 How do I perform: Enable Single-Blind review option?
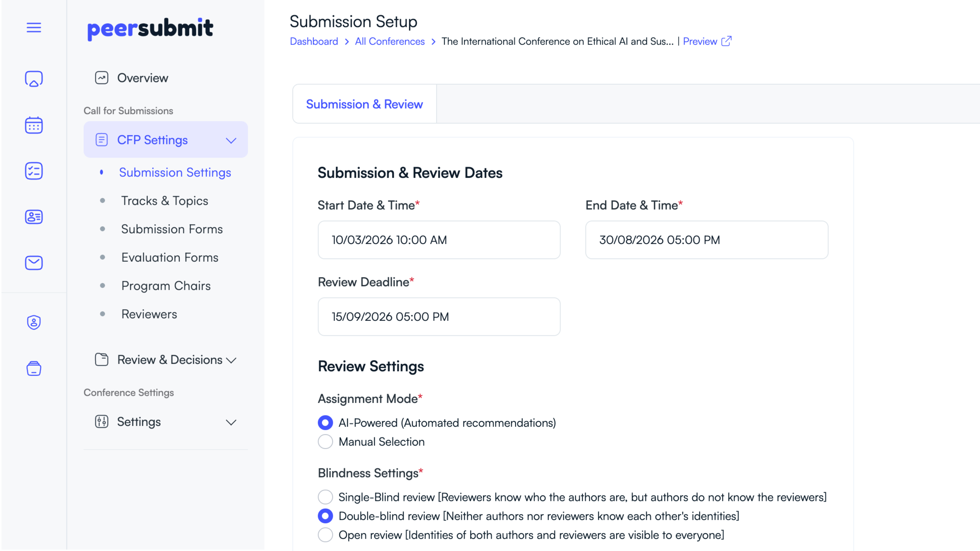(x=325, y=497)
